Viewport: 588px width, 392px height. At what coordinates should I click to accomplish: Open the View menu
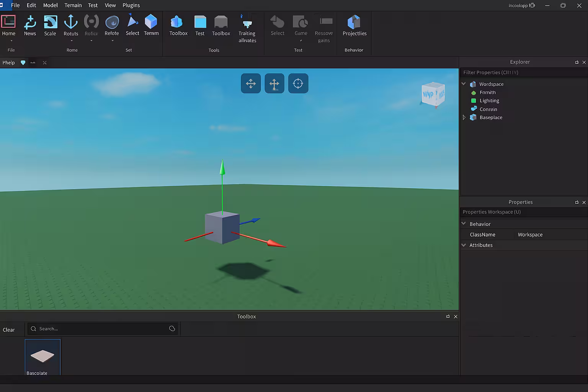(110, 5)
